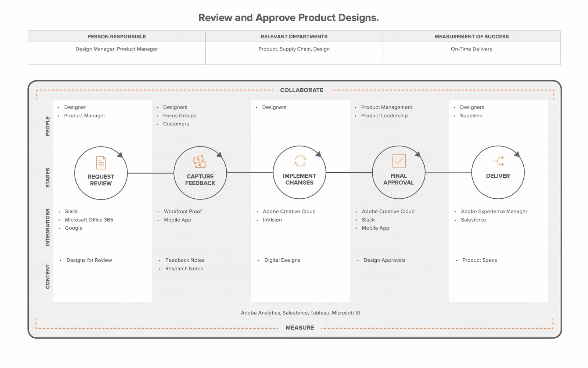Select the REQUEST REVIEW stage label

tap(101, 180)
